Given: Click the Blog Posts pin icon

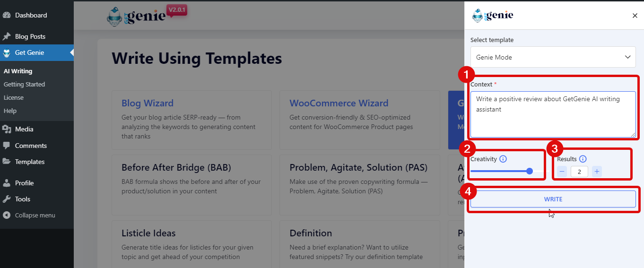Looking at the screenshot, I should point(7,36).
